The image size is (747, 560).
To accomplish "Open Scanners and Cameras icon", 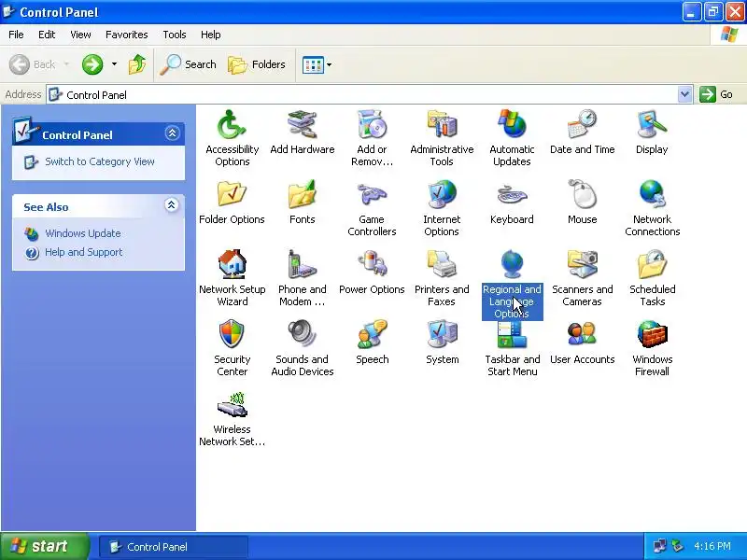I will coord(582,265).
